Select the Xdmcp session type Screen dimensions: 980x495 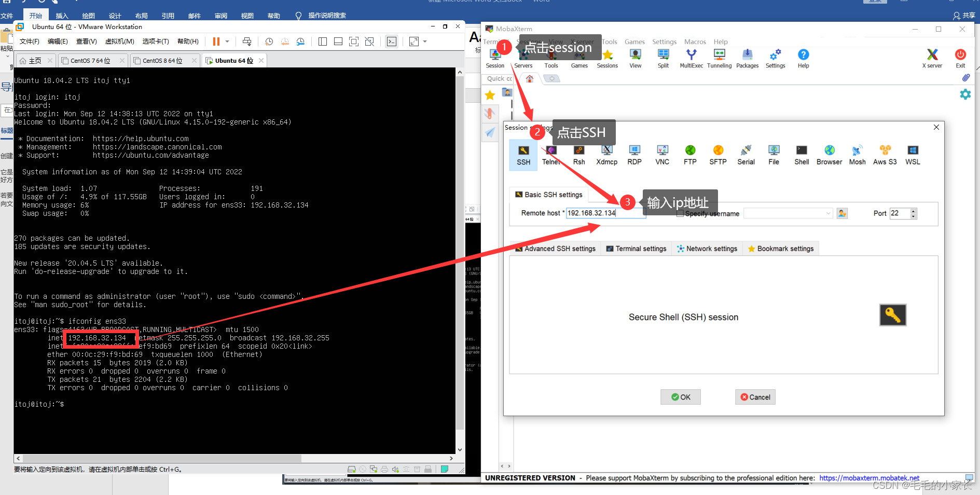[606, 155]
